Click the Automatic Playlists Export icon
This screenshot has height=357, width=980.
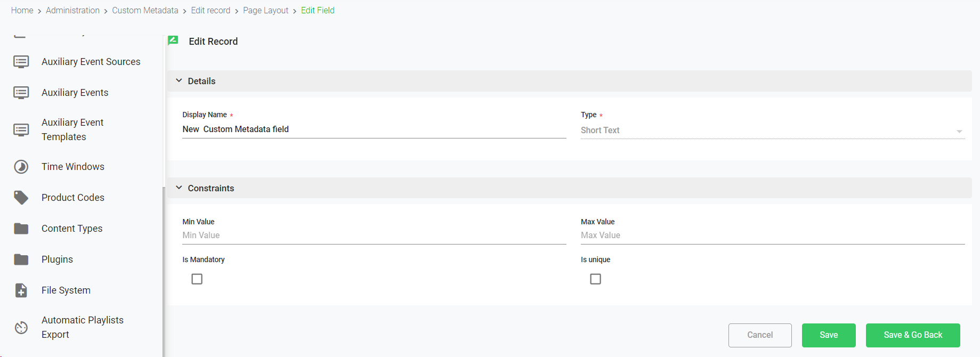coord(21,327)
